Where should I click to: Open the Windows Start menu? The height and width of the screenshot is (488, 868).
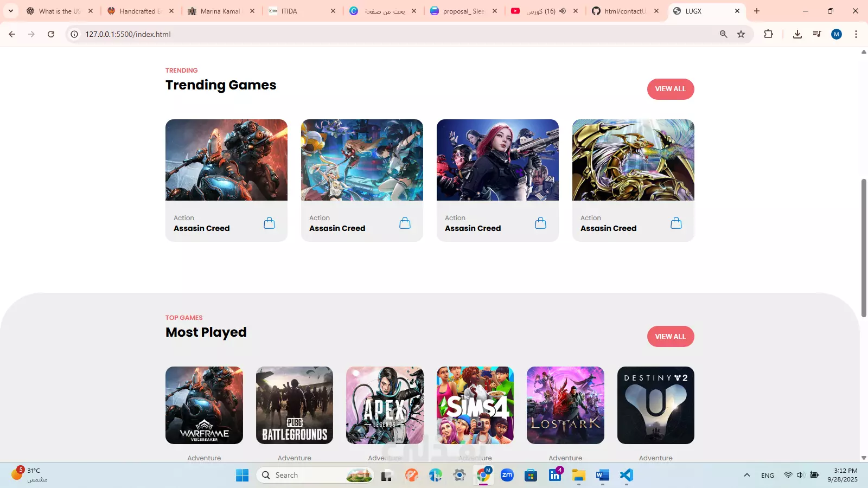(x=242, y=476)
